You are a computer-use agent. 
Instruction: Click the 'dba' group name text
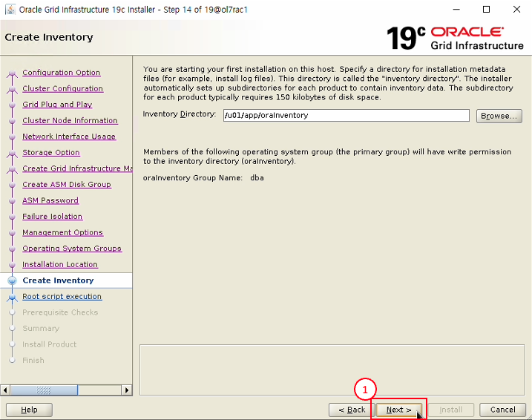coord(257,178)
